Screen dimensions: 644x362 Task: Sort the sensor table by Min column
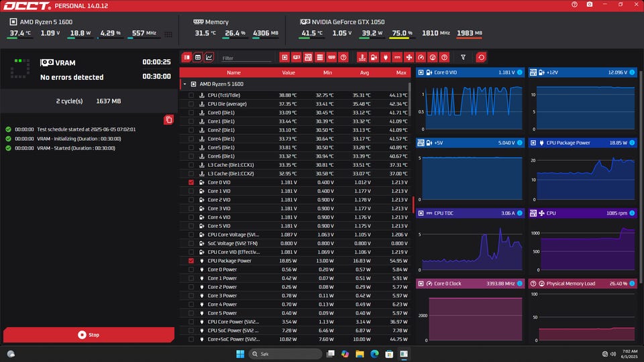coord(327,72)
